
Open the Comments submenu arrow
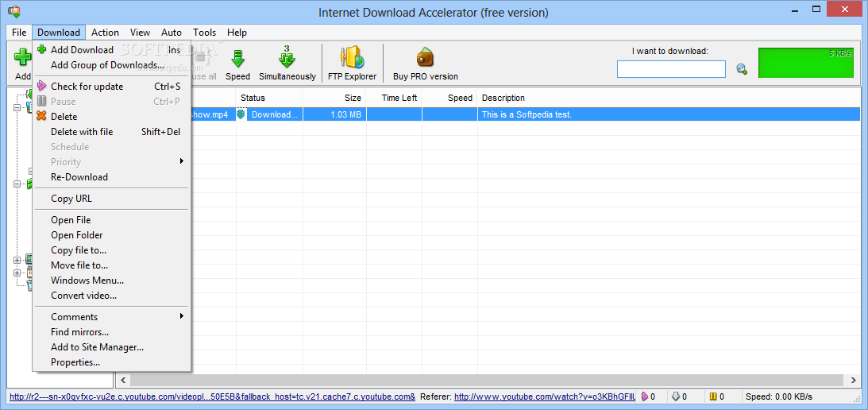click(x=181, y=316)
